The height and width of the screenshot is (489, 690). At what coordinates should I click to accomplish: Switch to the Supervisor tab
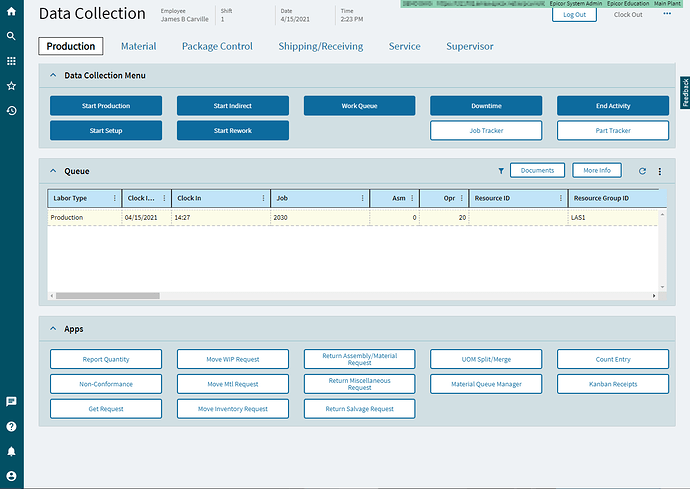click(469, 46)
